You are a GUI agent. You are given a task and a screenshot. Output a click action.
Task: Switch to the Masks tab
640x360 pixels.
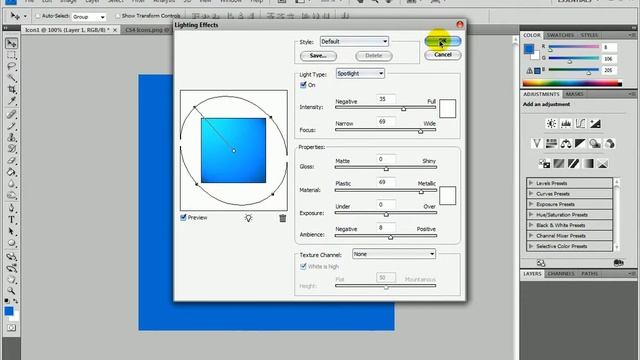[574, 94]
